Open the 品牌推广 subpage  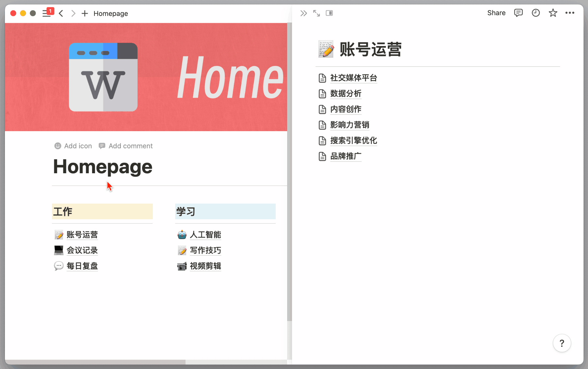click(346, 156)
